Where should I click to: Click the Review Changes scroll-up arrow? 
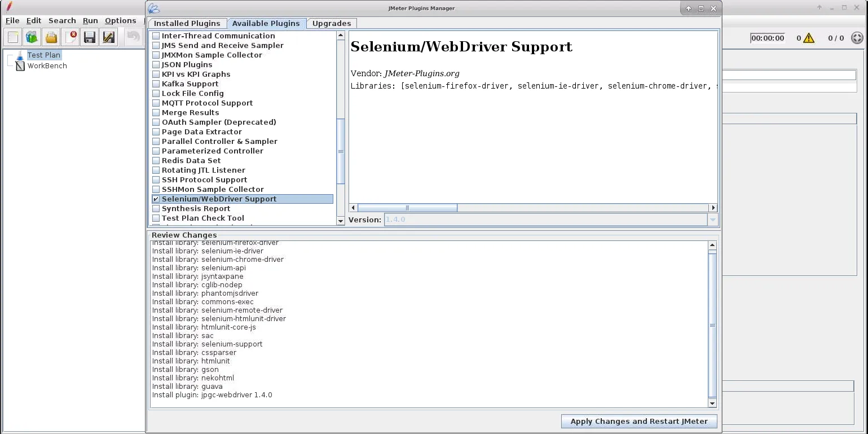[x=712, y=246]
